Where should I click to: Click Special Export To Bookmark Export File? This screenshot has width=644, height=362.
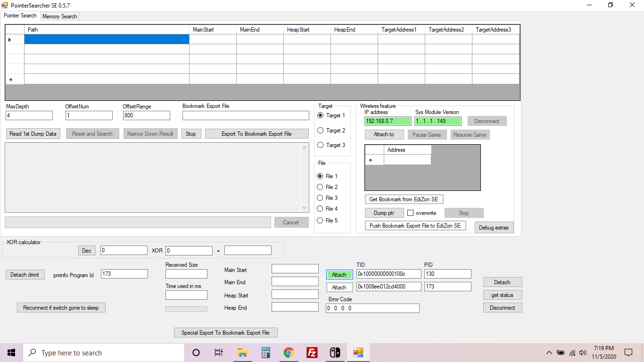[x=225, y=333]
